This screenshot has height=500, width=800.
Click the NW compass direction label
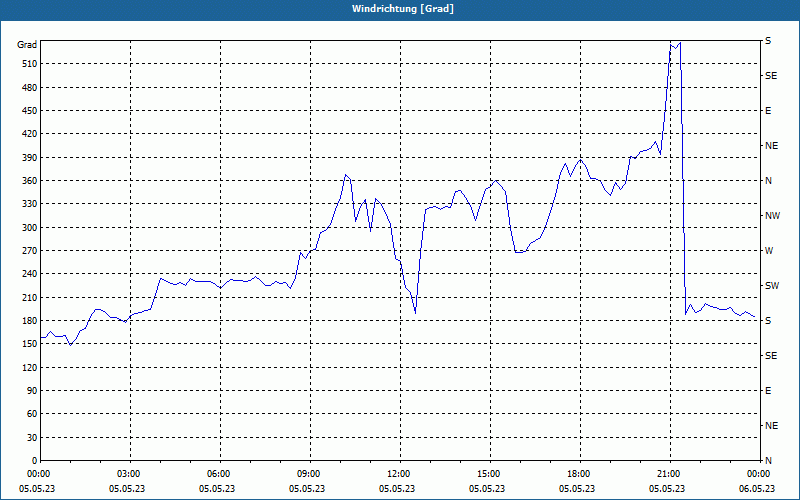(772, 216)
